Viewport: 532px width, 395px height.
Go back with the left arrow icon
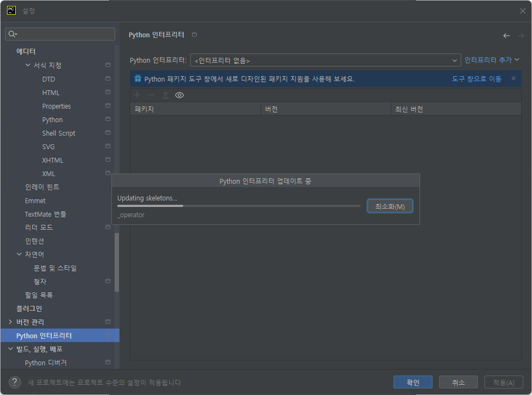tap(506, 36)
